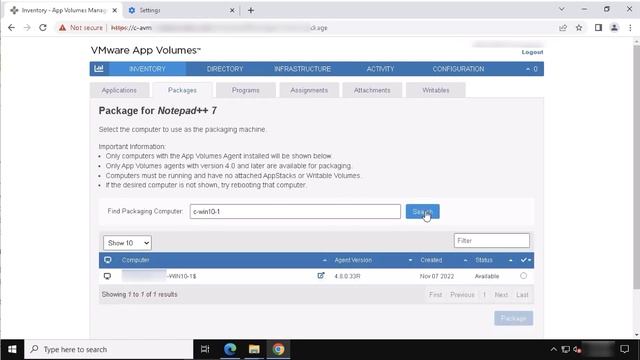
Task: Sort by Computer column arrow
Action: pyautogui.click(x=324, y=260)
